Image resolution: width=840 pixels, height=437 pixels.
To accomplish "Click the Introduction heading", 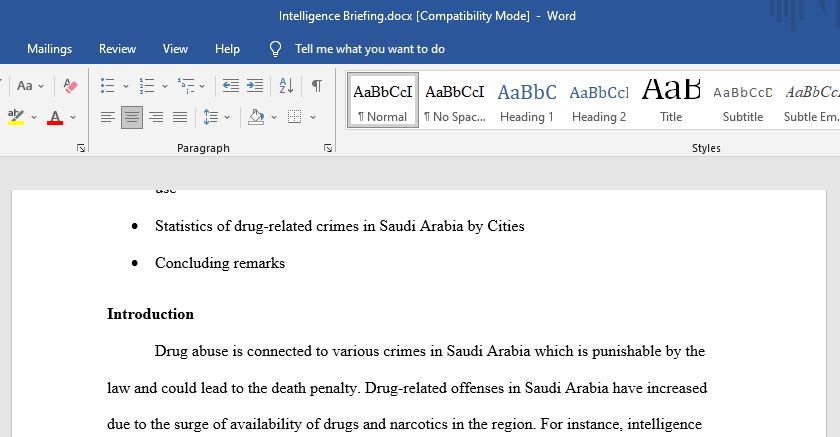I will tap(151, 314).
